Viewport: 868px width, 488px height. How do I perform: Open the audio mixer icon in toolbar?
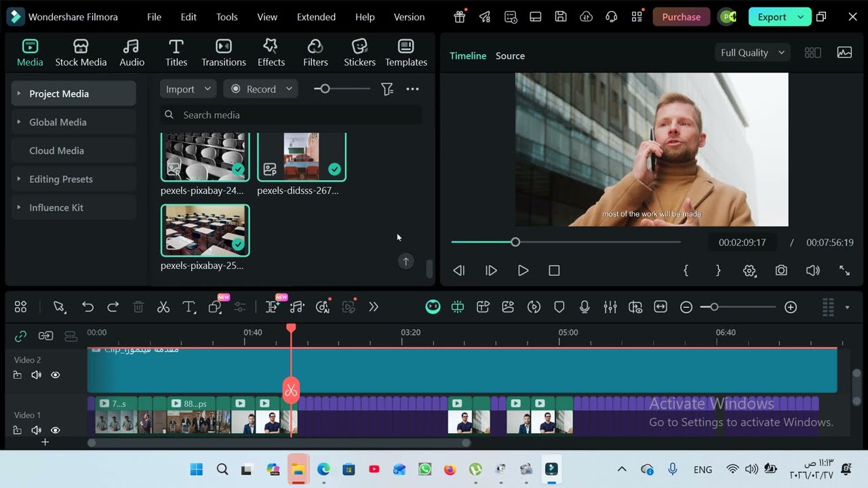pos(610,307)
